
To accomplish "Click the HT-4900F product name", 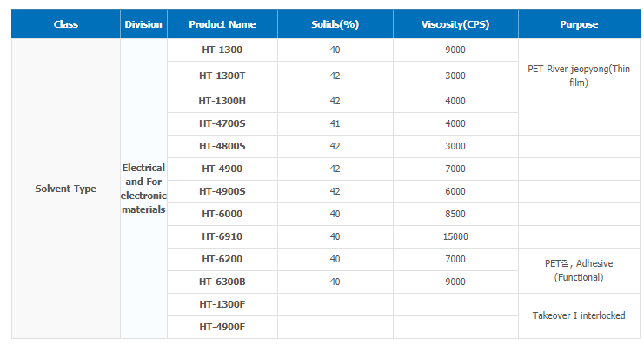I will (x=222, y=327).
